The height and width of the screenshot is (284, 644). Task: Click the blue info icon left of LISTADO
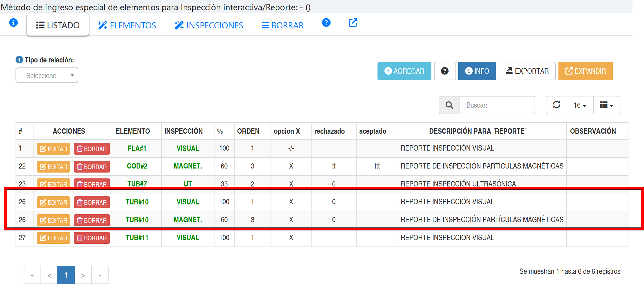click(x=13, y=23)
